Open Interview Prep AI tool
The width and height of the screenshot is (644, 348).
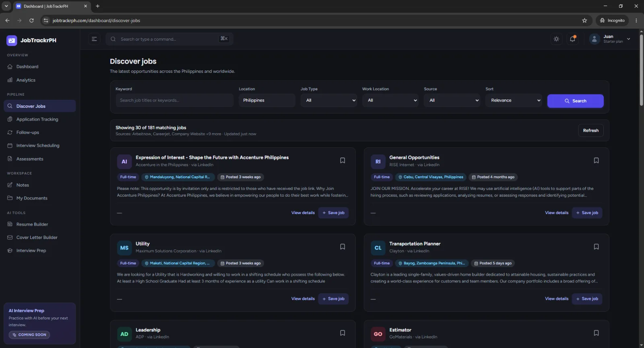(39, 251)
